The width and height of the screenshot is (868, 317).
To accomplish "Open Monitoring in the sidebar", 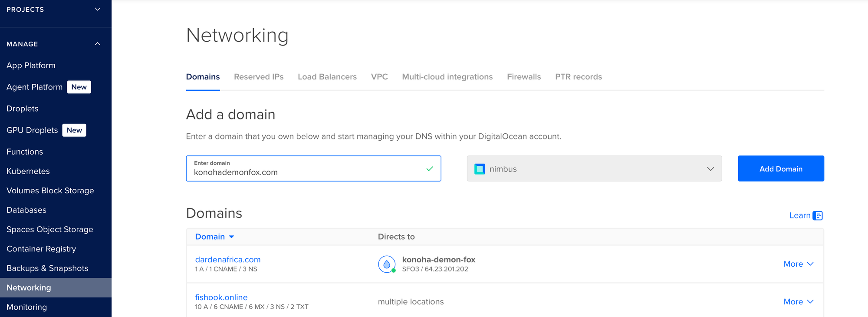I will pos(26,307).
